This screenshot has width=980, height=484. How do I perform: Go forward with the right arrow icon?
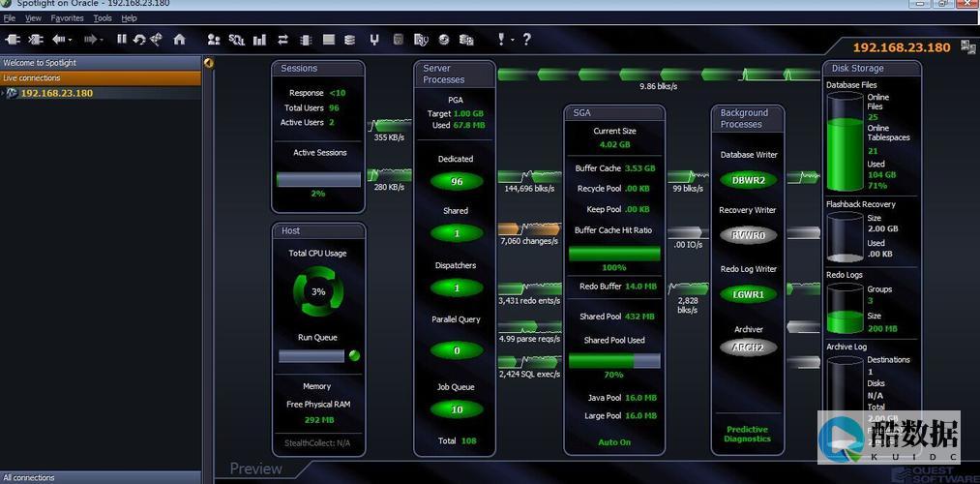[x=91, y=40]
